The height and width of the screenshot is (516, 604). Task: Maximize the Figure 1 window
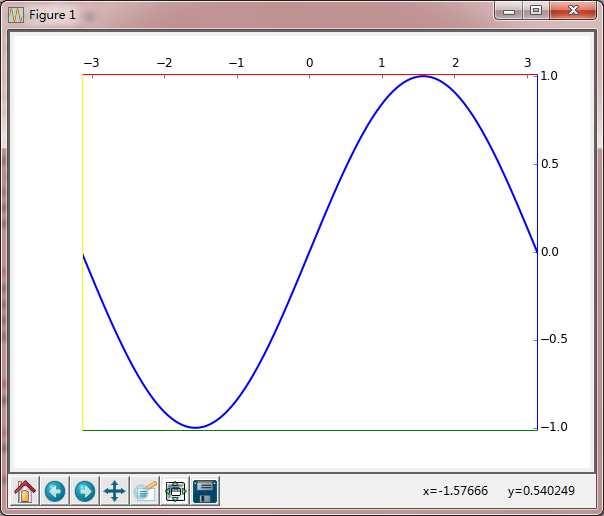tap(536, 11)
